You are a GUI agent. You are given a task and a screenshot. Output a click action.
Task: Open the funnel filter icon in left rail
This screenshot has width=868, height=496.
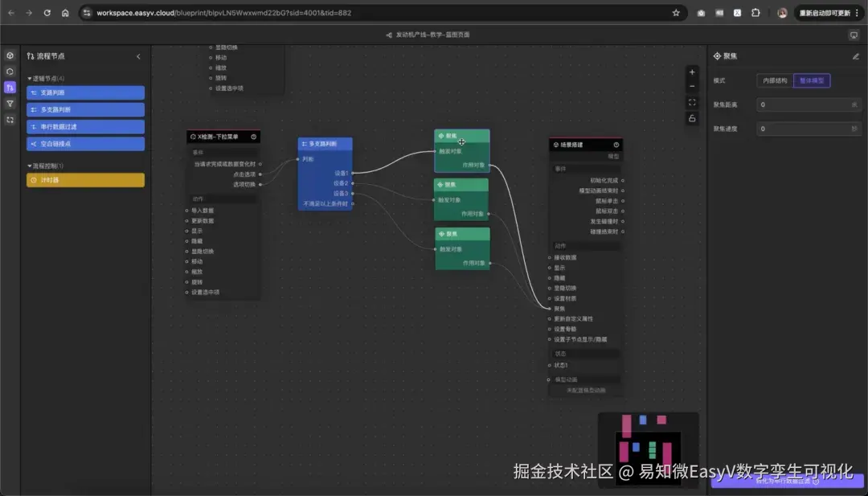pyautogui.click(x=10, y=104)
